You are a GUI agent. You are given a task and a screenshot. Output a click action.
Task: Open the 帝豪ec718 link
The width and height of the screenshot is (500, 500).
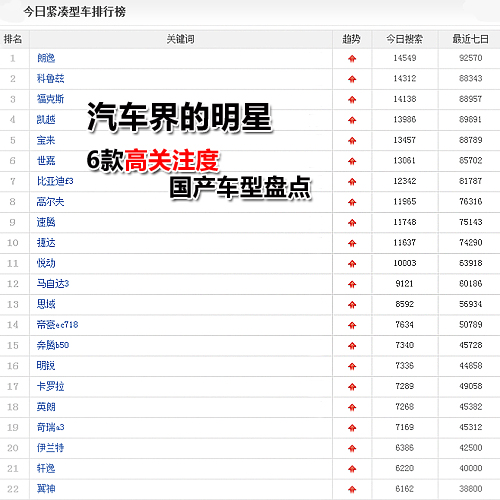57,325
